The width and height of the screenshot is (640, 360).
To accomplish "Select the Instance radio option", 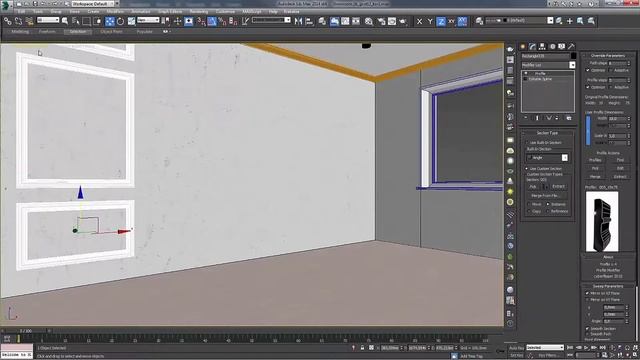I will click(x=548, y=204).
